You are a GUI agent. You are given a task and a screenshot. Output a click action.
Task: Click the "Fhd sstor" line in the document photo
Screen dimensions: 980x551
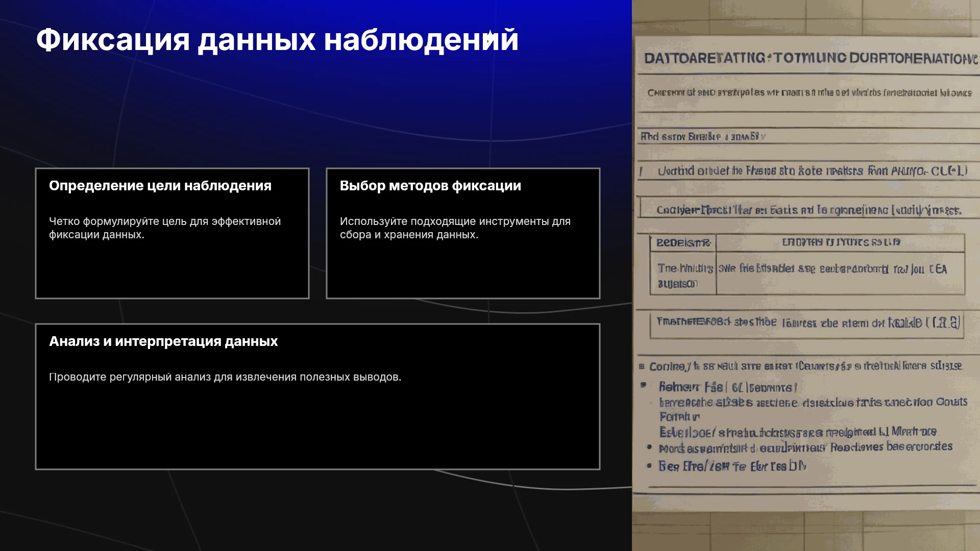(x=703, y=137)
